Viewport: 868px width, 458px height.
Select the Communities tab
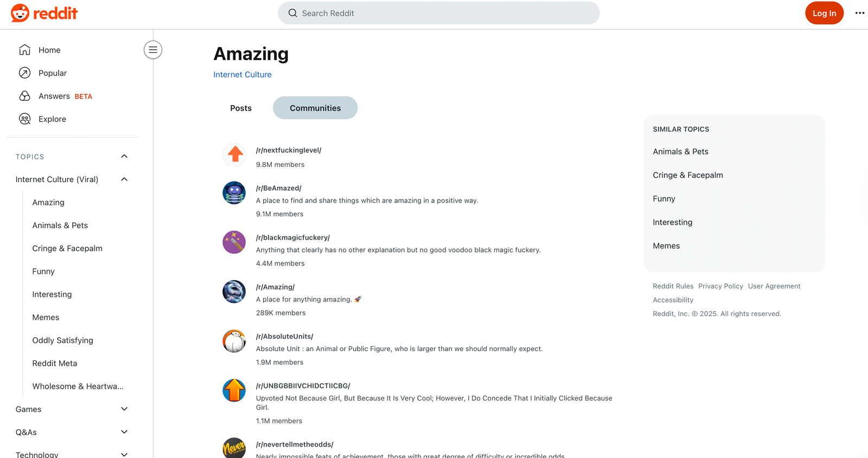coord(315,108)
